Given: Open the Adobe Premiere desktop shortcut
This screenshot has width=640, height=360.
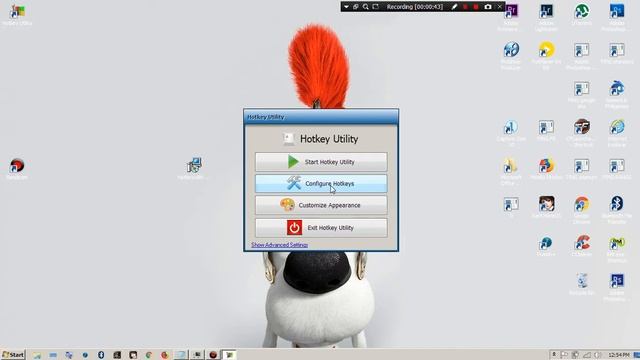Looking at the screenshot, I should click(511, 16).
